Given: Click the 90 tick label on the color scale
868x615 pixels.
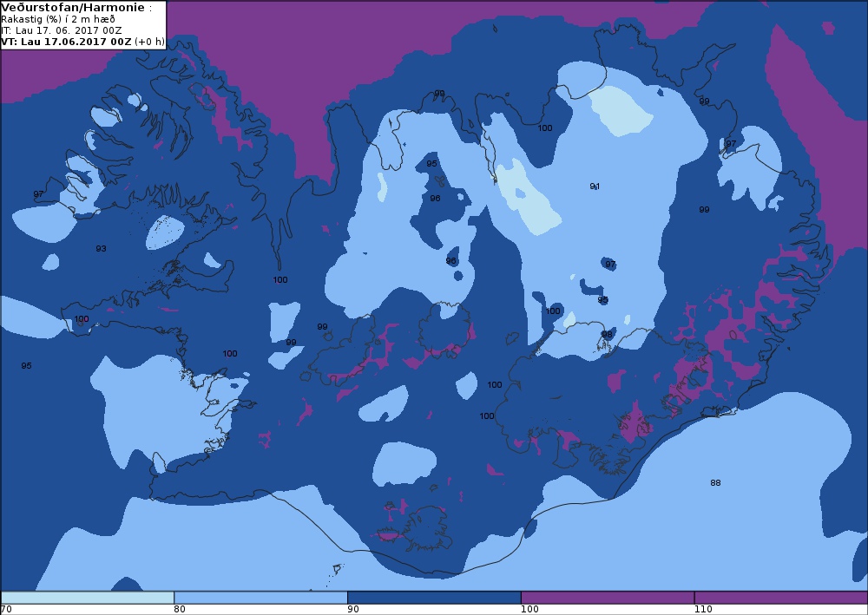Looking at the screenshot, I should 353,609.
